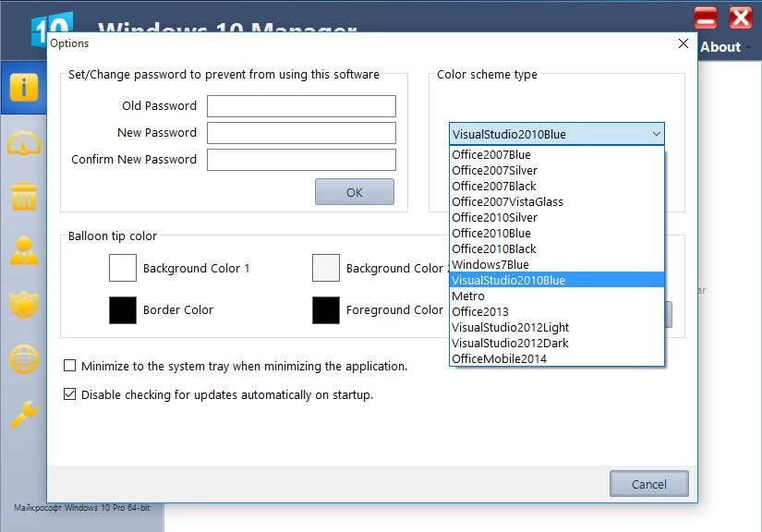Close the Options dialog

point(683,43)
